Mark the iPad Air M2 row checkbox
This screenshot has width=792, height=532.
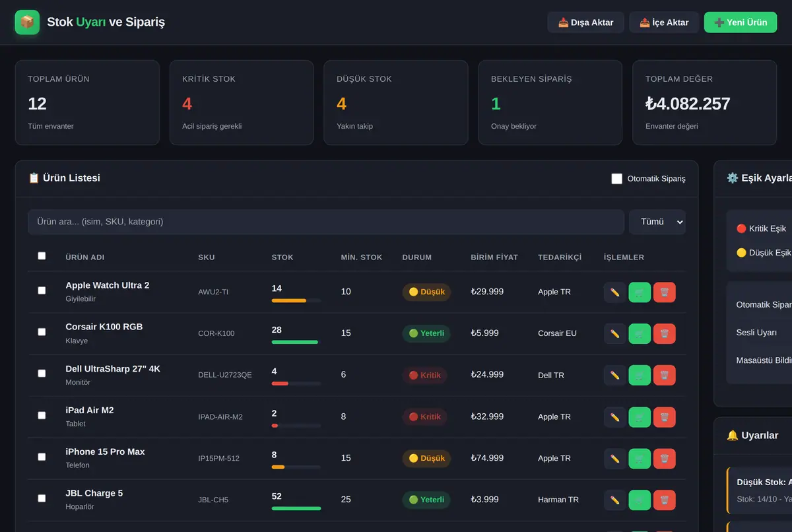pyautogui.click(x=42, y=415)
